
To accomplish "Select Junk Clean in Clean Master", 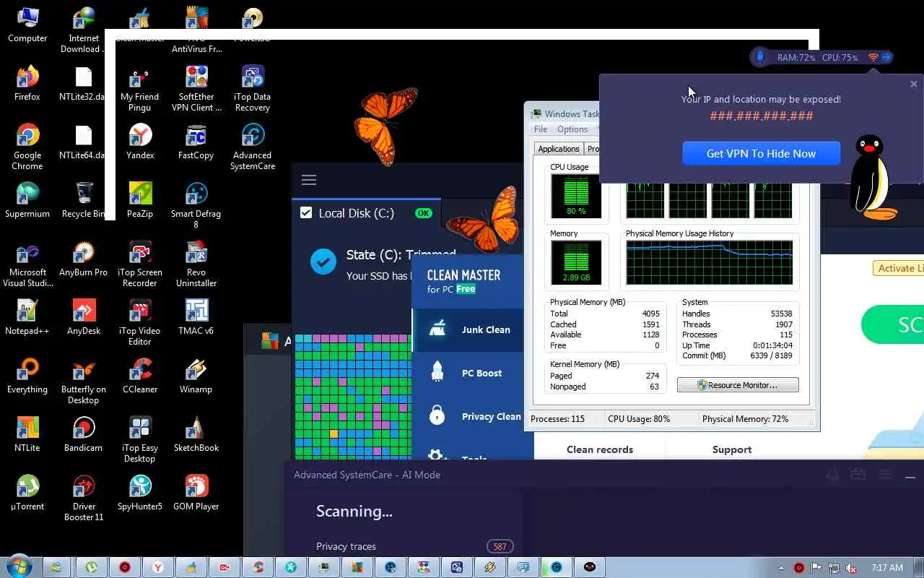I will pos(468,329).
